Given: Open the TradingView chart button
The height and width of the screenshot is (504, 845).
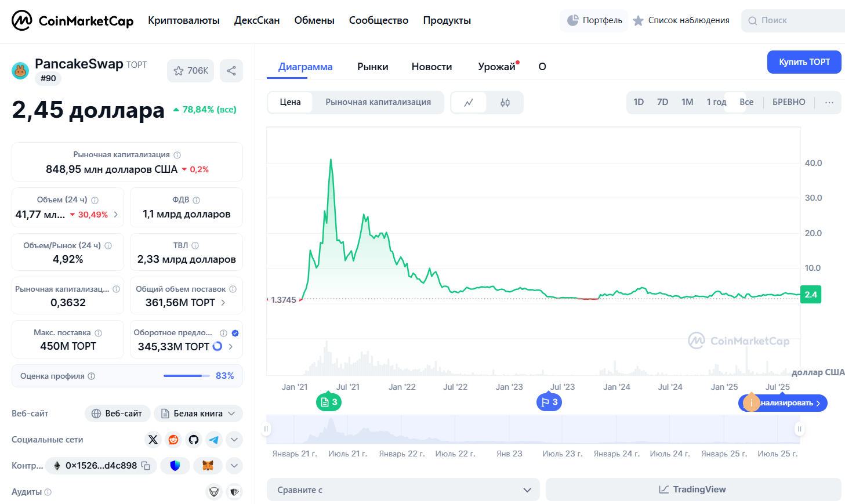Looking at the screenshot, I should (x=693, y=490).
